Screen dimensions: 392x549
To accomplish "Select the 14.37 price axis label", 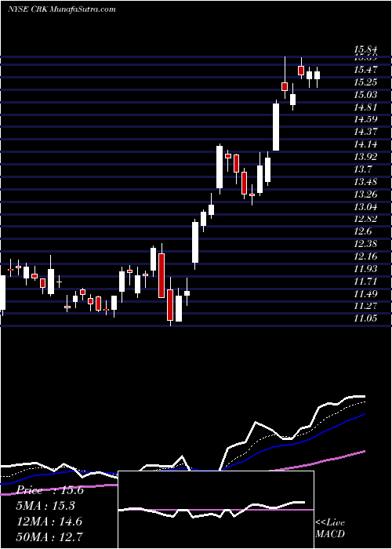I will tap(365, 132).
